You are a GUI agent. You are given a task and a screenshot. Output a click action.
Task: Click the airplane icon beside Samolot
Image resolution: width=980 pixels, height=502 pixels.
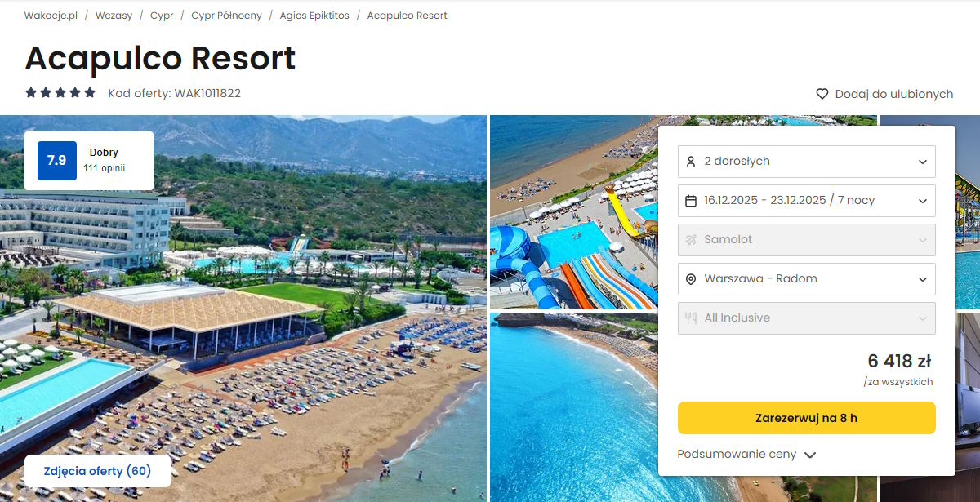[691, 240]
